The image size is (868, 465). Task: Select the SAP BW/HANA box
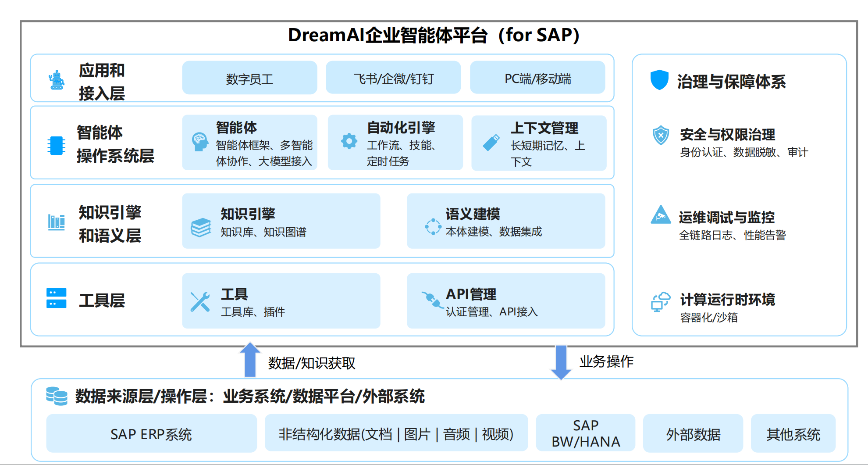586,433
